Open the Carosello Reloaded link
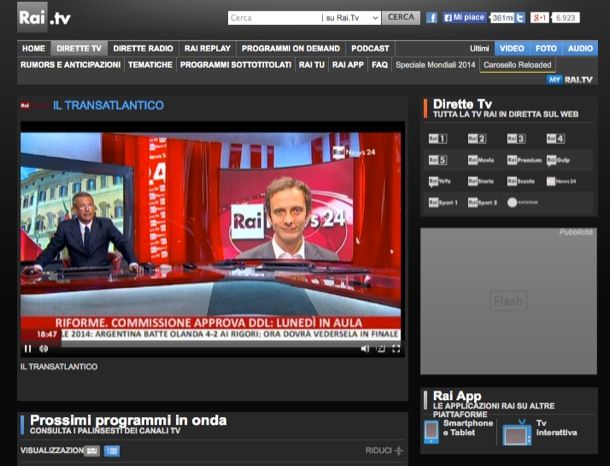 [517, 65]
